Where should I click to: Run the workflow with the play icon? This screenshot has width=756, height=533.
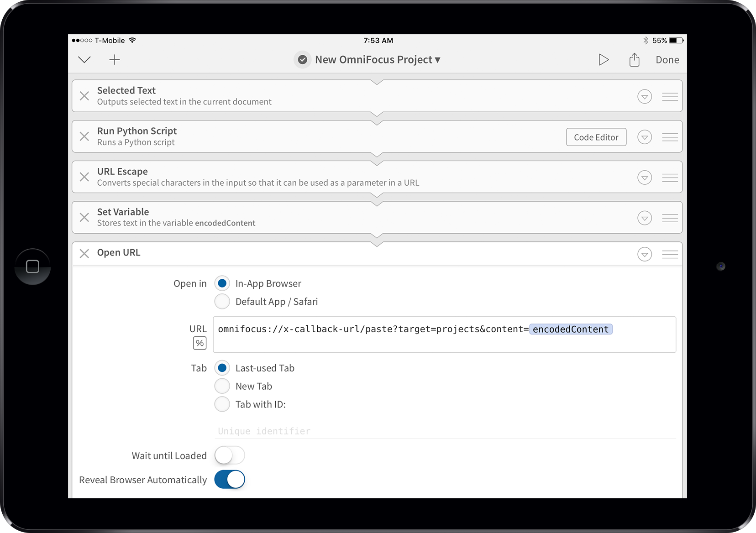coord(604,60)
